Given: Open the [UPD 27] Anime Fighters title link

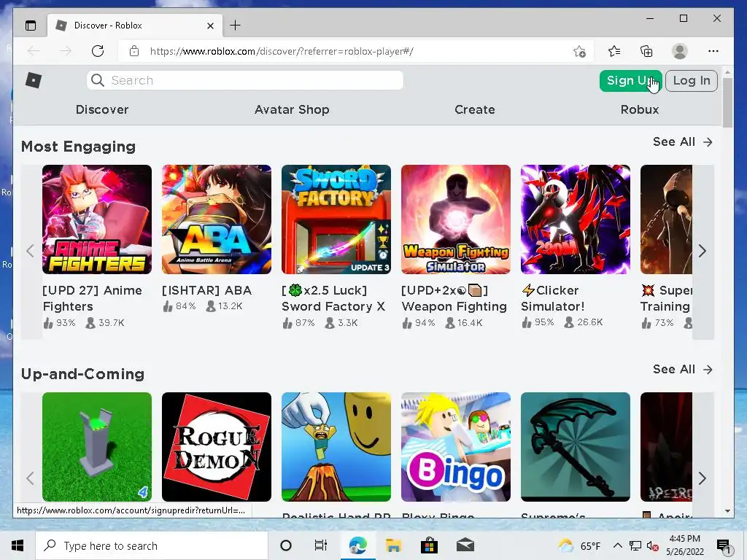Looking at the screenshot, I should 93,298.
